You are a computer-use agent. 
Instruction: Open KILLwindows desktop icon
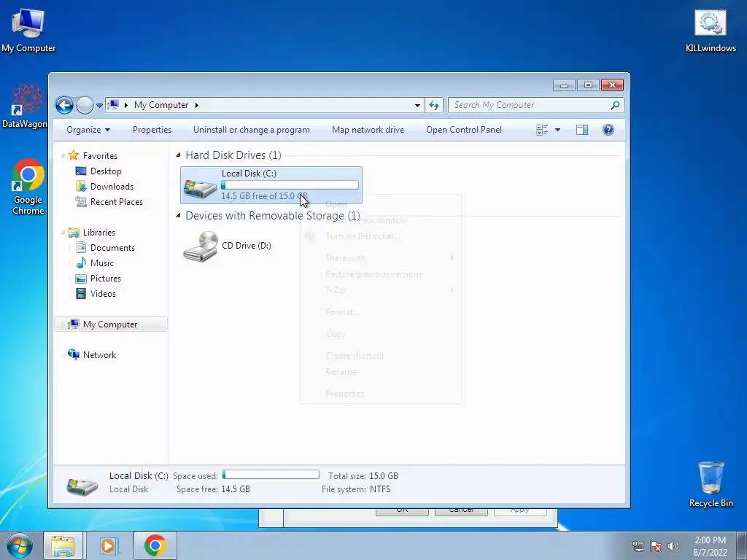point(711,30)
